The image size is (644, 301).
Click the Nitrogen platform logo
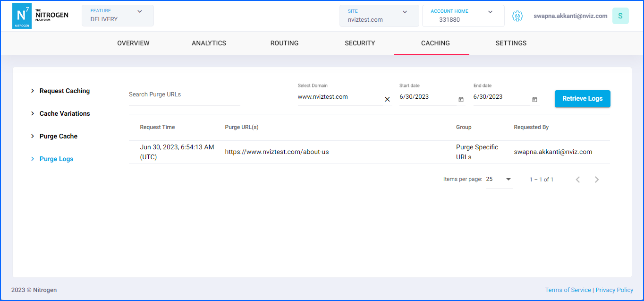click(40, 16)
